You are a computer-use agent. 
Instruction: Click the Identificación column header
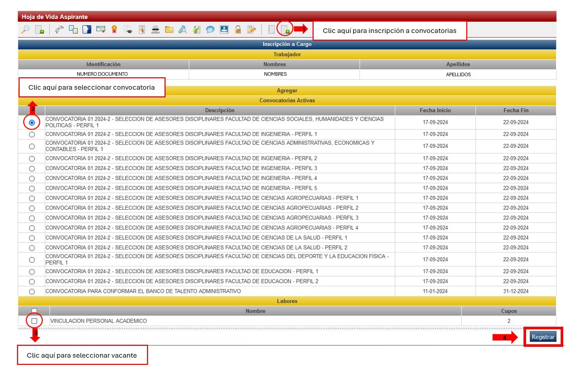pos(104,64)
